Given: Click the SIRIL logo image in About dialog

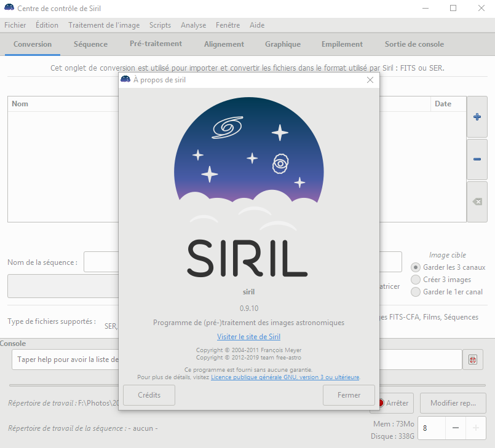Looking at the screenshot, I should (248, 187).
